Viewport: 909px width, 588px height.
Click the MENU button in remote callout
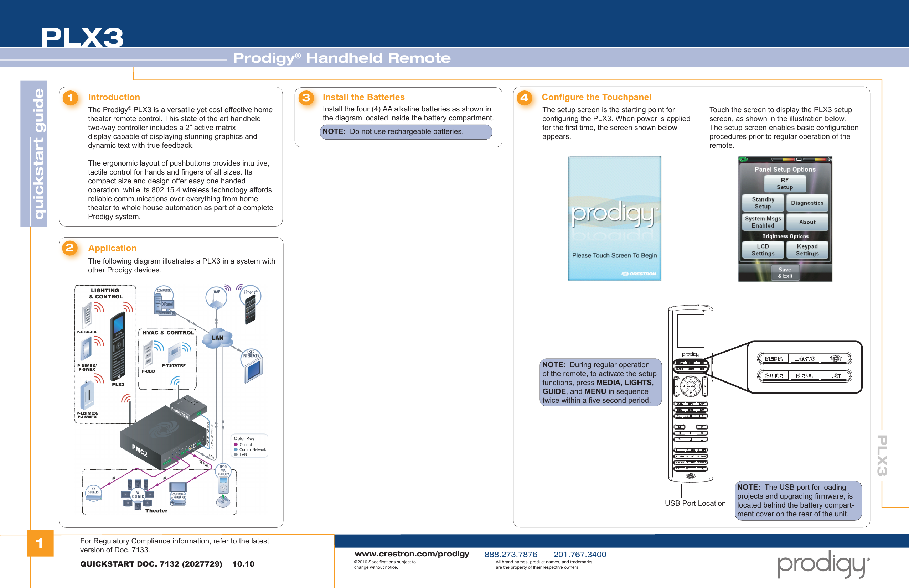pos(804,376)
